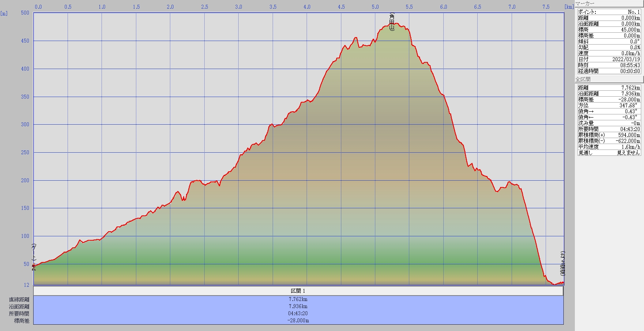Click the 方位 347.68° row

click(x=609, y=105)
